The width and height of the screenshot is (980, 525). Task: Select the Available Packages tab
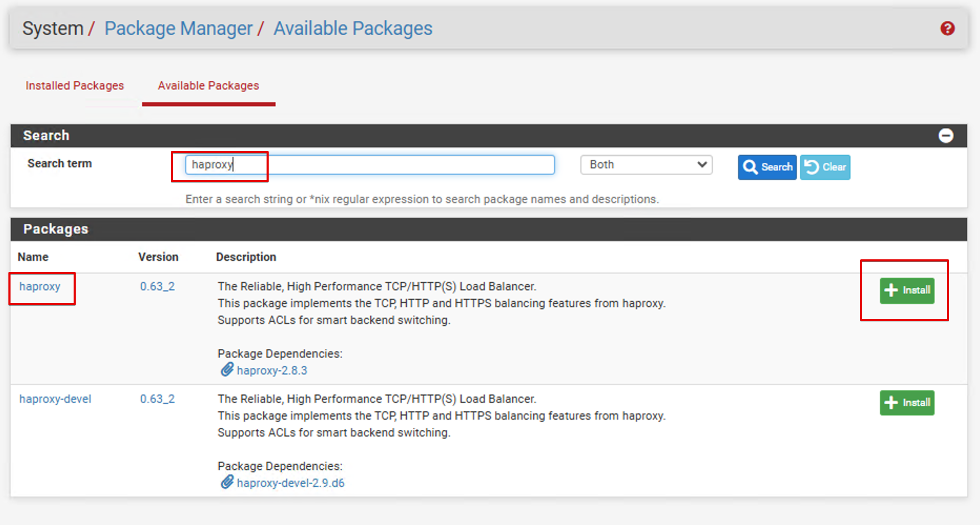pos(208,86)
